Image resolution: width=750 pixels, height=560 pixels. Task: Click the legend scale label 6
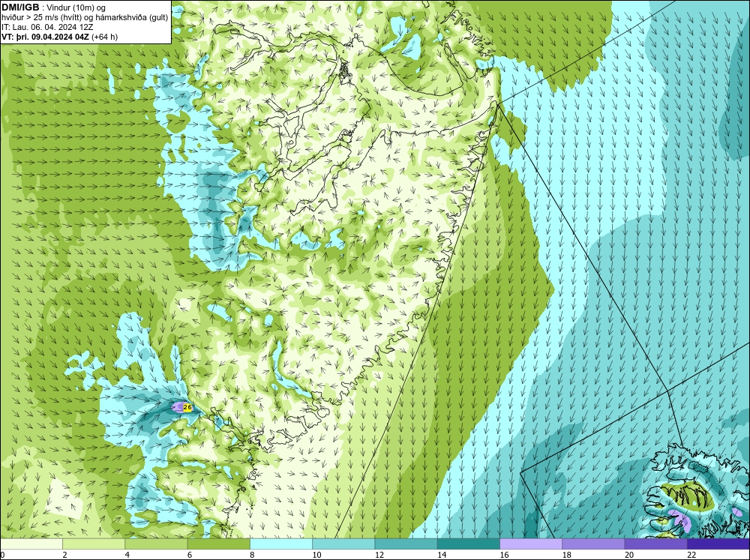tap(190, 555)
